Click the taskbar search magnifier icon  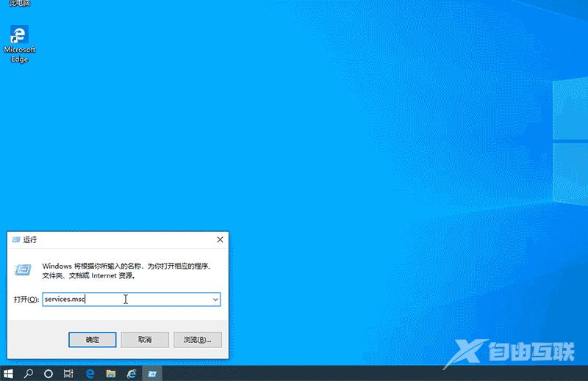29,373
